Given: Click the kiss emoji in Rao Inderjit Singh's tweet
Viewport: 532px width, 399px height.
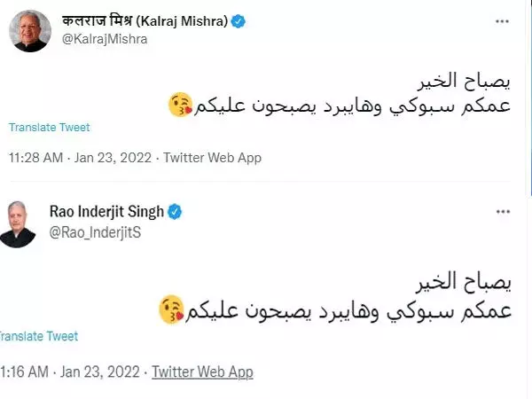Looking at the screenshot, I should point(171,309).
